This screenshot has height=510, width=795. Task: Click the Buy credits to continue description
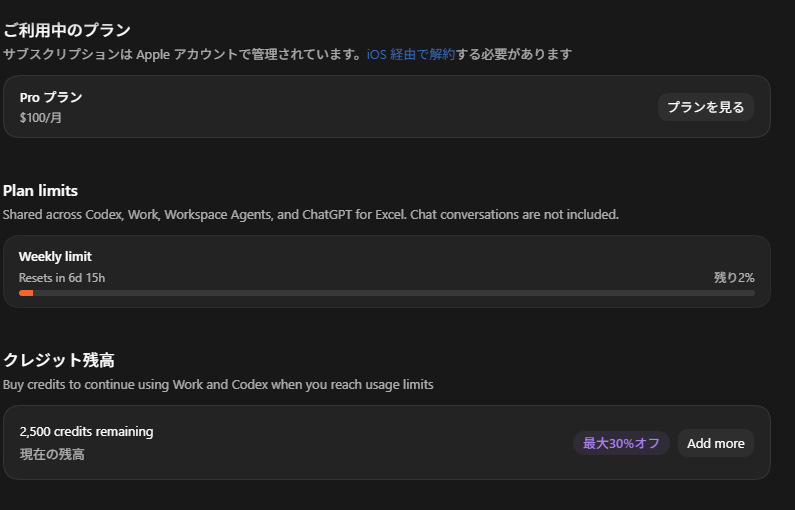pos(218,385)
